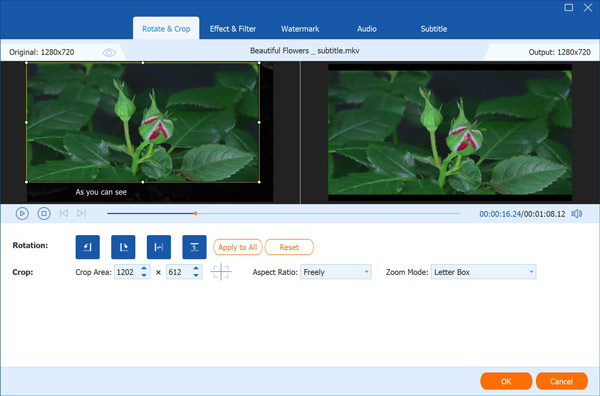Rotate video right 90 degrees
The width and height of the screenshot is (600, 396).
(x=123, y=247)
